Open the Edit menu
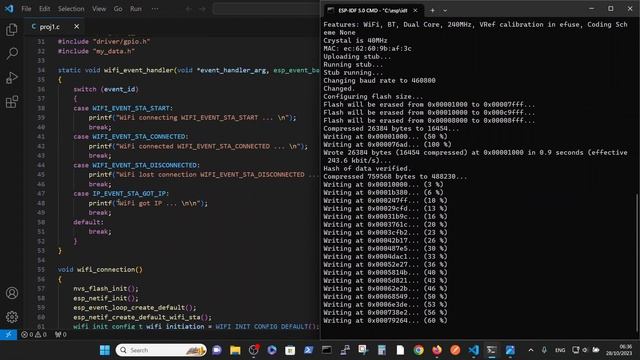 44,9
